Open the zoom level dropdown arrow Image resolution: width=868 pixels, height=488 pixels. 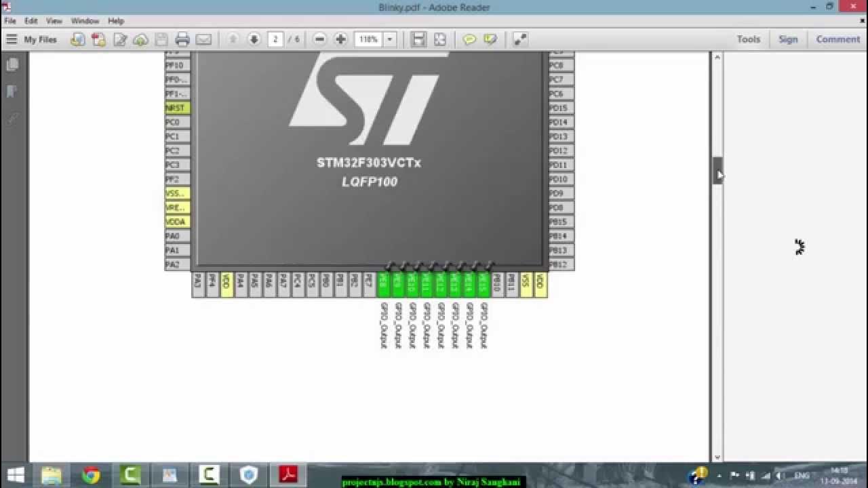click(390, 39)
